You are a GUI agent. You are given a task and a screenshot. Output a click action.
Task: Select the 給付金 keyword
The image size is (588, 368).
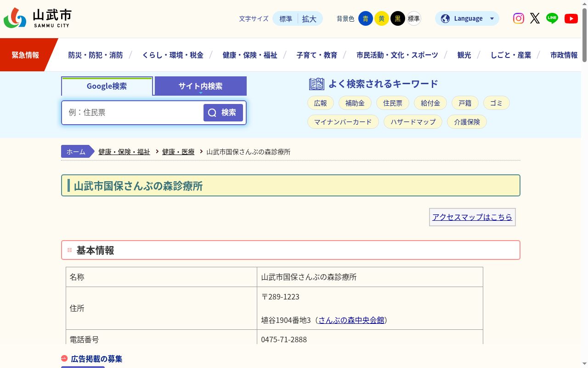[430, 103]
